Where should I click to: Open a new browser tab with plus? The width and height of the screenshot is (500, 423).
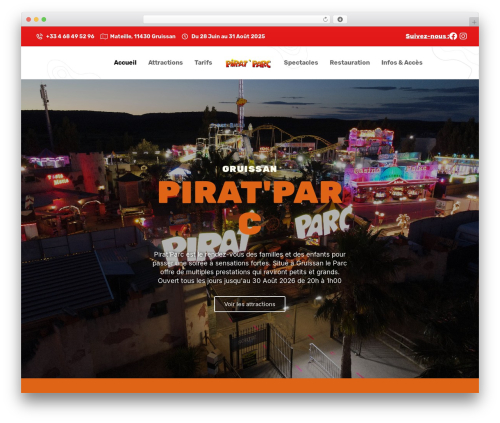474,22
